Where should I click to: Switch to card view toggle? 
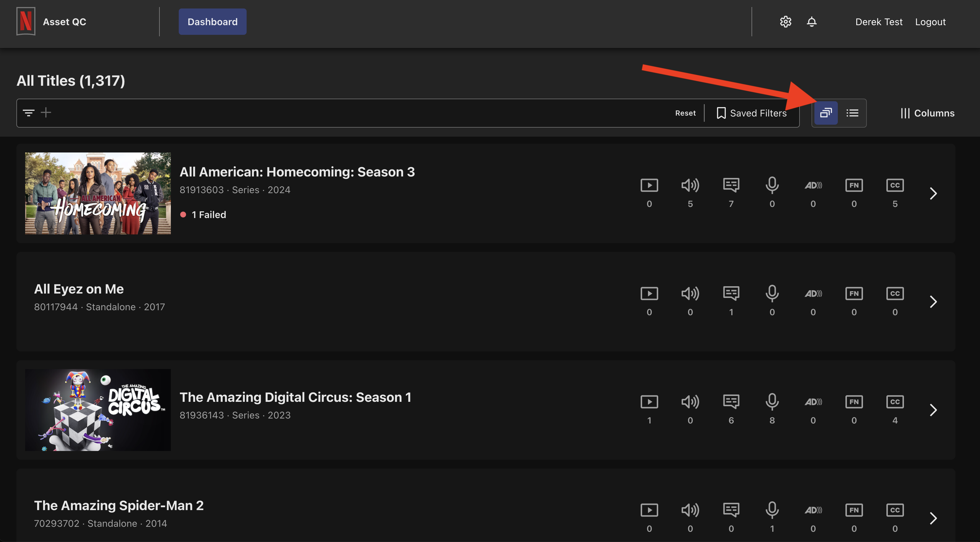click(x=826, y=113)
